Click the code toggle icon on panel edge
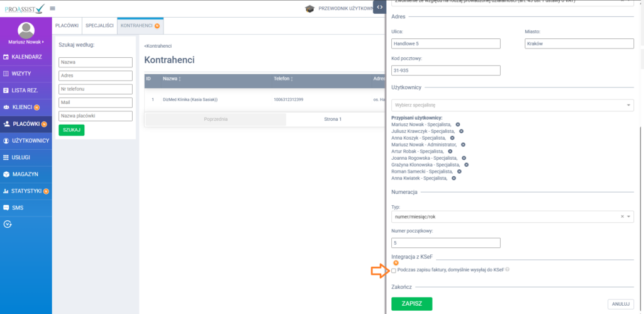This screenshot has width=644, height=314. pyautogui.click(x=379, y=7)
